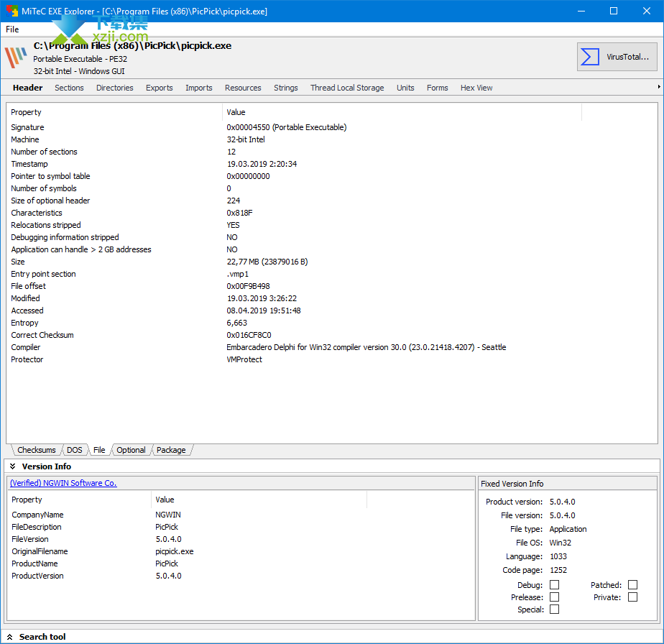The height and width of the screenshot is (644, 664).
Task: Select the Optional bottom tab
Action: (x=131, y=450)
